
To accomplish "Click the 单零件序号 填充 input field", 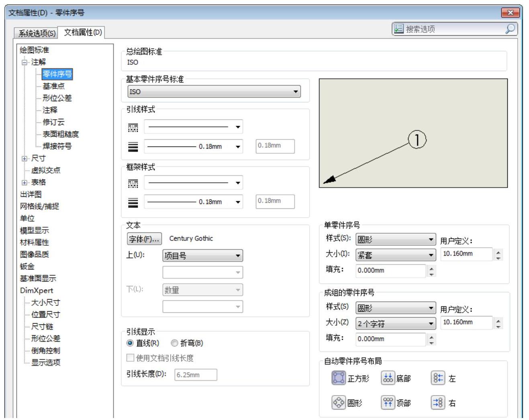I will tap(390, 271).
